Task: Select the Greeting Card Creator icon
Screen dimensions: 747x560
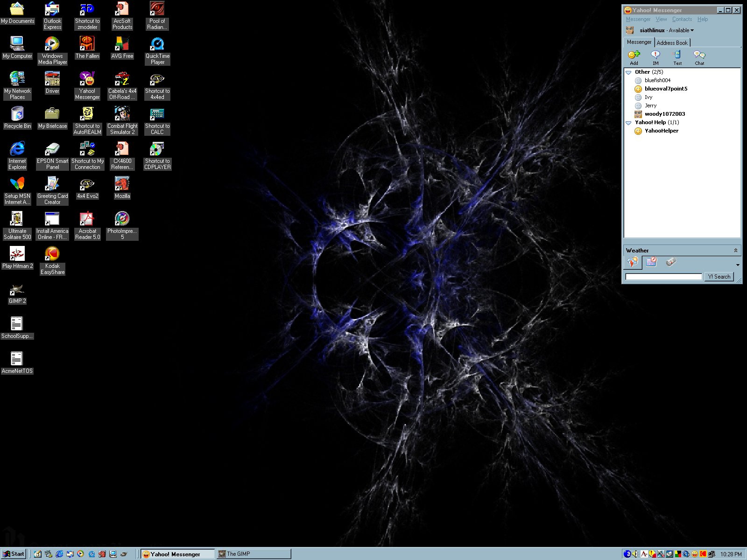Action: [52, 190]
